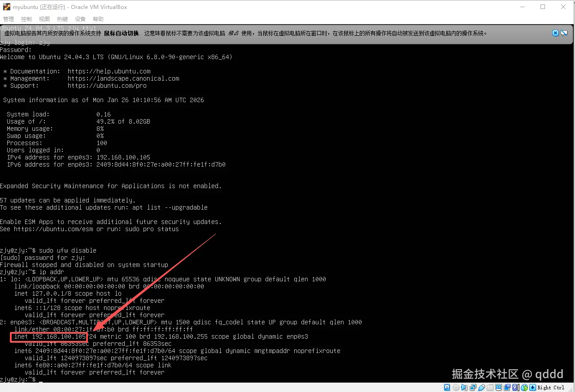Image resolution: width=575 pixels, height=392 pixels.
Task: Click the 'Right Ctrl' host key label
Action: [551, 388]
